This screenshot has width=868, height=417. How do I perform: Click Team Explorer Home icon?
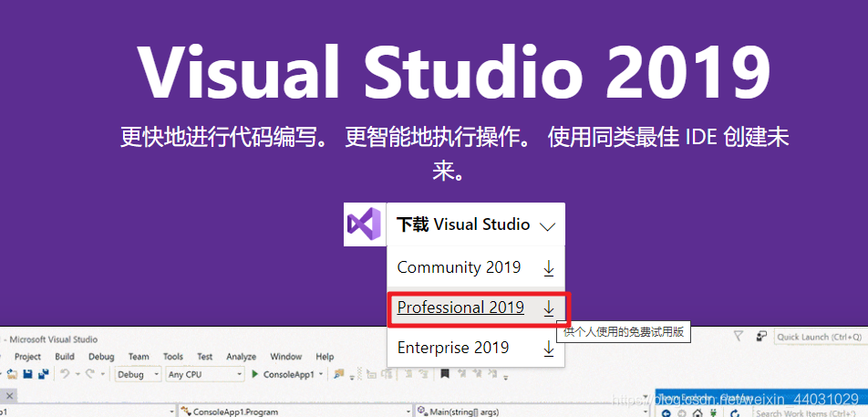[x=697, y=412]
